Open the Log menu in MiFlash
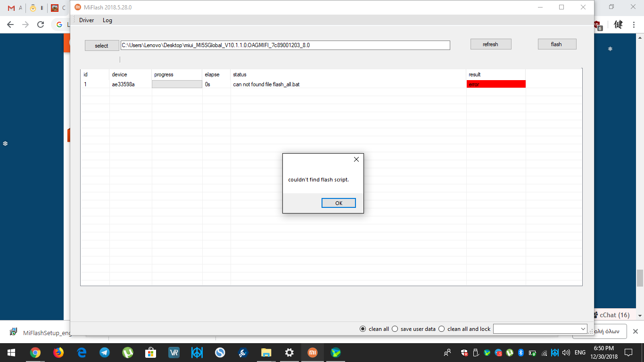Screen dimensions: 644x362 coord(107,20)
